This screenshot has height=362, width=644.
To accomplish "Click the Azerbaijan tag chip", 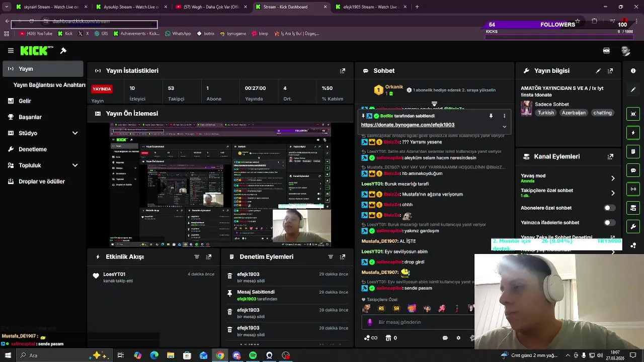I will tap(574, 113).
